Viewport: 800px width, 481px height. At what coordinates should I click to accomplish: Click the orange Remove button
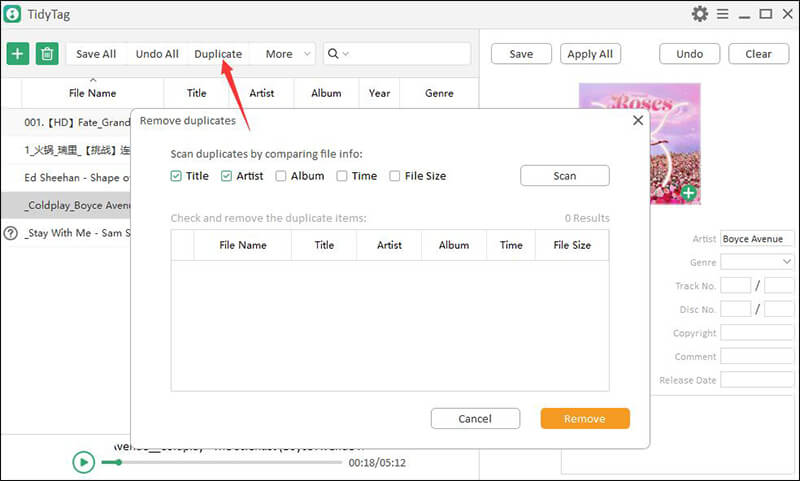[x=585, y=418]
